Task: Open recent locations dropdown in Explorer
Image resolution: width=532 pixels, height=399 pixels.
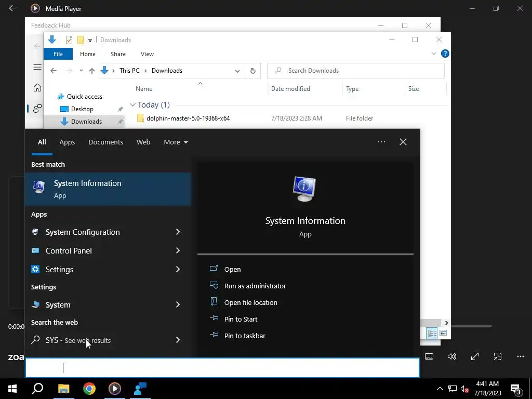Action: coord(81,71)
